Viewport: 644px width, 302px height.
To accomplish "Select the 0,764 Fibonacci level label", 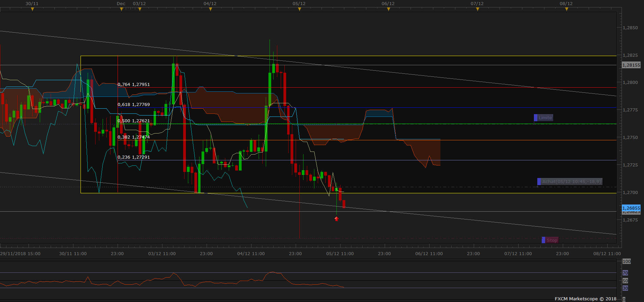I will (x=134, y=84).
